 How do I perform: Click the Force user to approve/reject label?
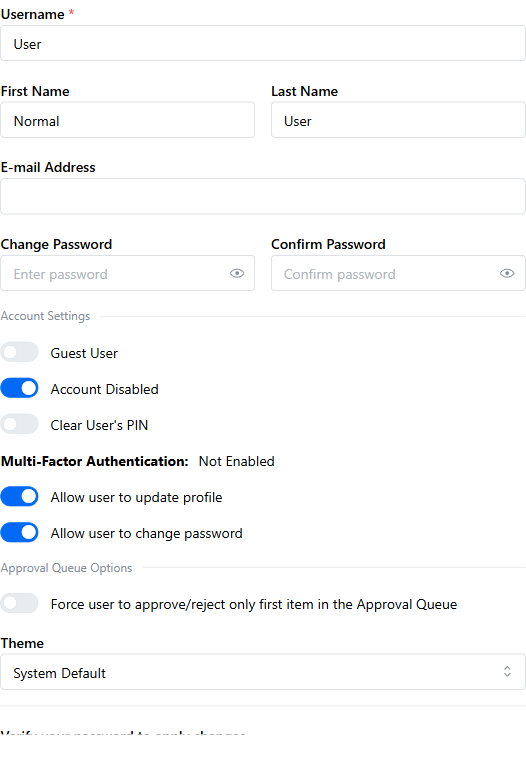click(254, 604)
